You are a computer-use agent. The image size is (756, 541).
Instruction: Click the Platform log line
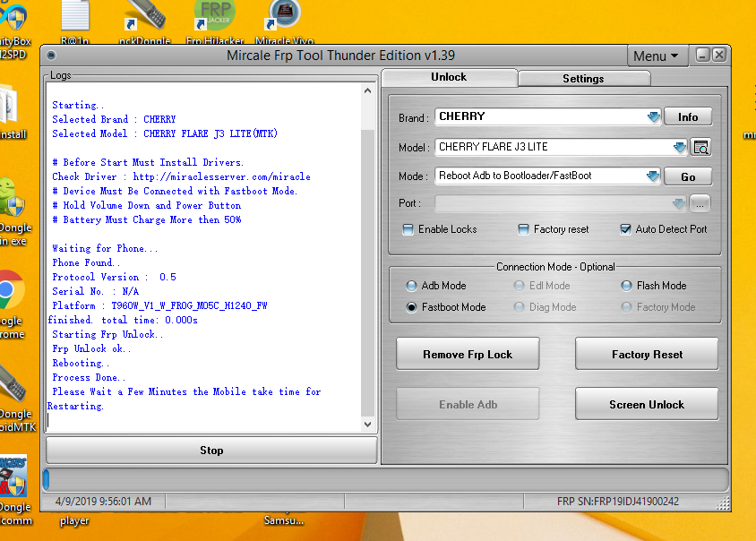point(159,305)
